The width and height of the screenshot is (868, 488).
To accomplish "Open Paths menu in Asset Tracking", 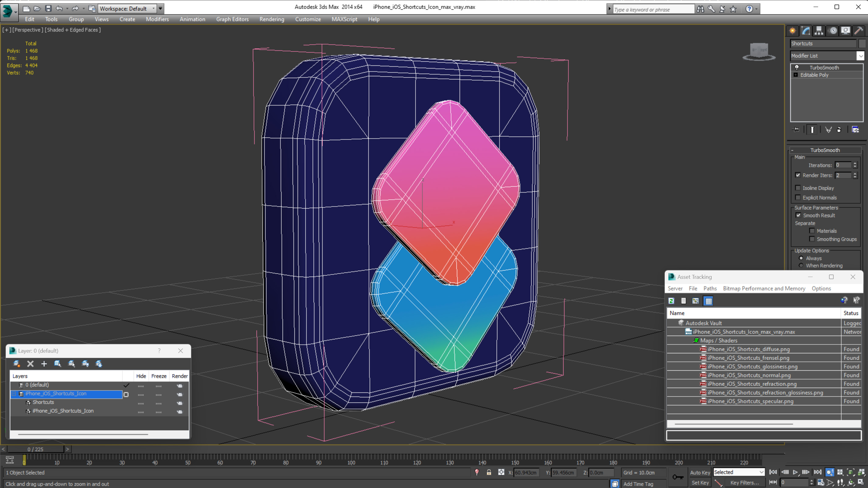I will point(710,288).
